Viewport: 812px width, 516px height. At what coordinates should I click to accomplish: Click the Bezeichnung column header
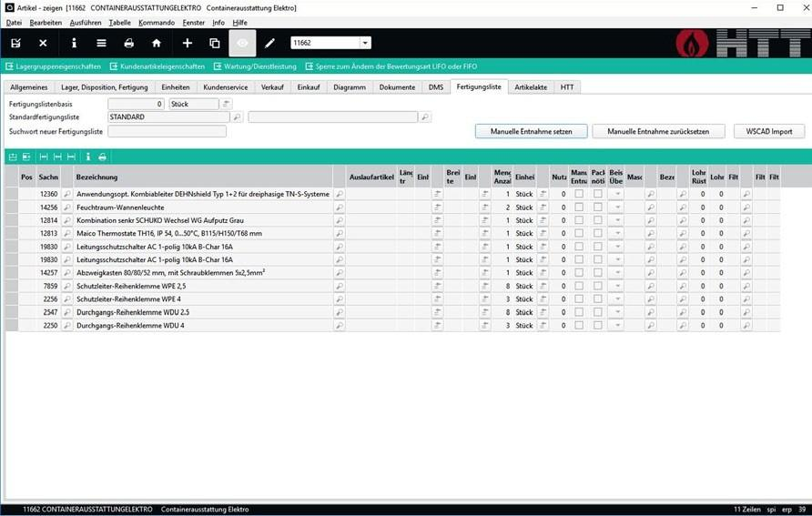(x=203, y=177)
